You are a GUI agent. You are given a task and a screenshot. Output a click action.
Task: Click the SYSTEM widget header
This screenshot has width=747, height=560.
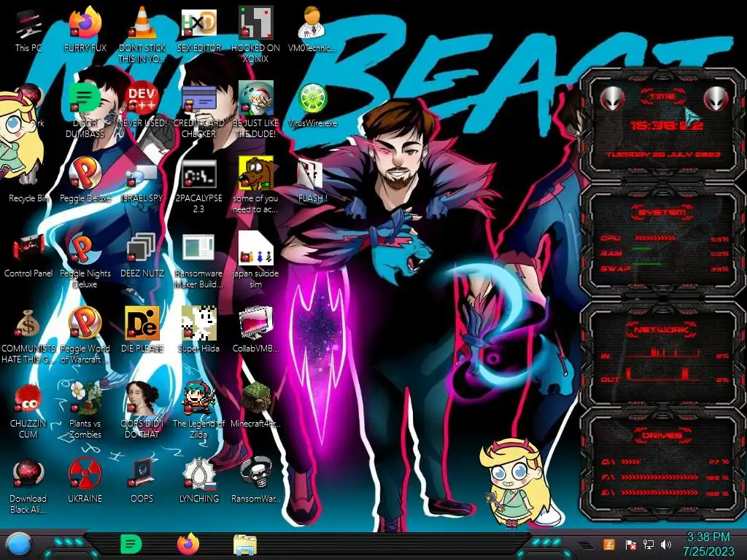662,212
